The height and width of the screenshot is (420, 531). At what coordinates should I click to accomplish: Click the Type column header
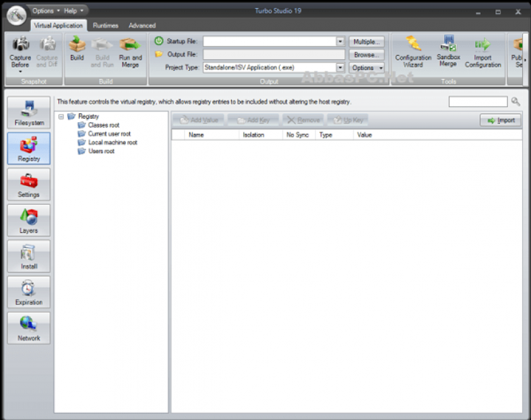click(334, 135)
